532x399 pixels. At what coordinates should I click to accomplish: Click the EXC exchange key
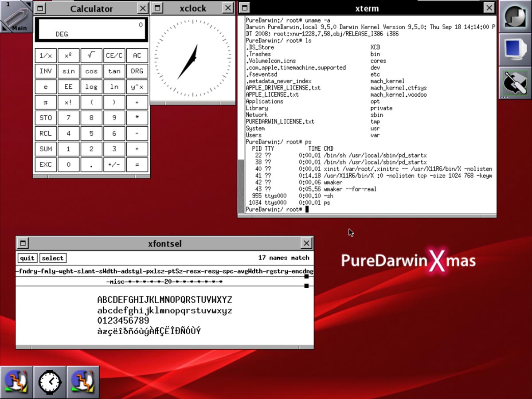click(46, 164)
